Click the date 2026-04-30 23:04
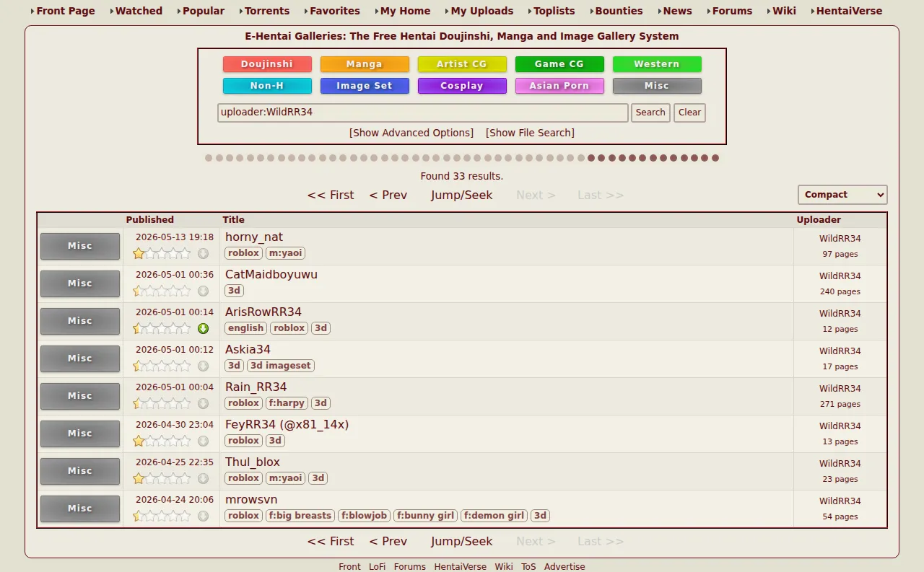The image size is (924, 572). (x=175, y=425)
